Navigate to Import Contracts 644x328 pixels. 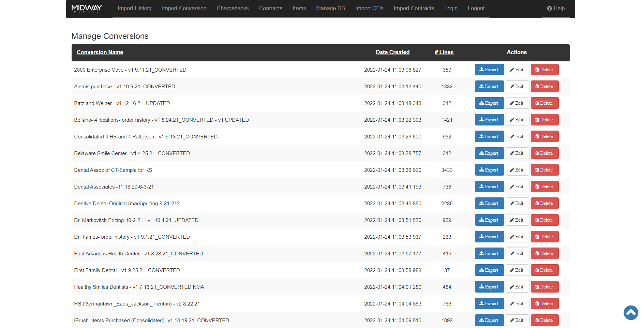click(414, 9)
